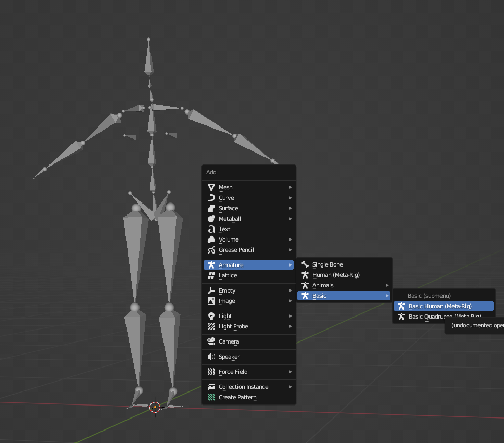Image resolution: width=504 pixels, height=443 pixels.
Task: Click the Speaker icon
Action: tap(211, 357)
